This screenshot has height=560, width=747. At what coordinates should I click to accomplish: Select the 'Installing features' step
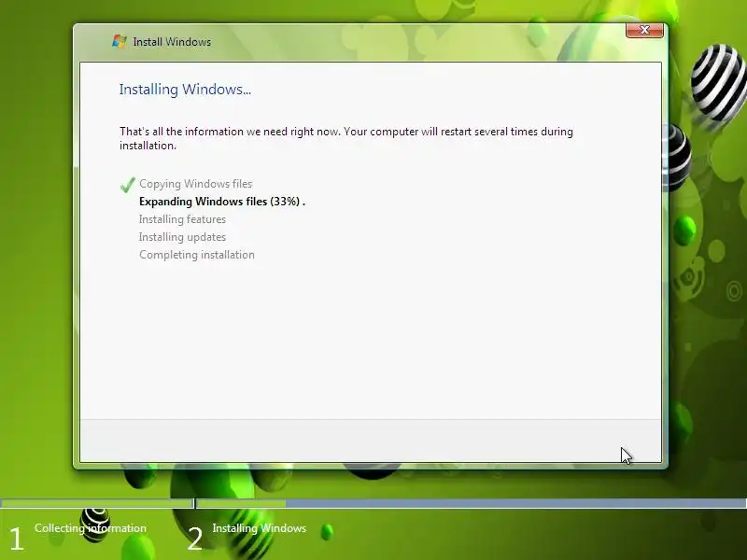tap(182, 219)
